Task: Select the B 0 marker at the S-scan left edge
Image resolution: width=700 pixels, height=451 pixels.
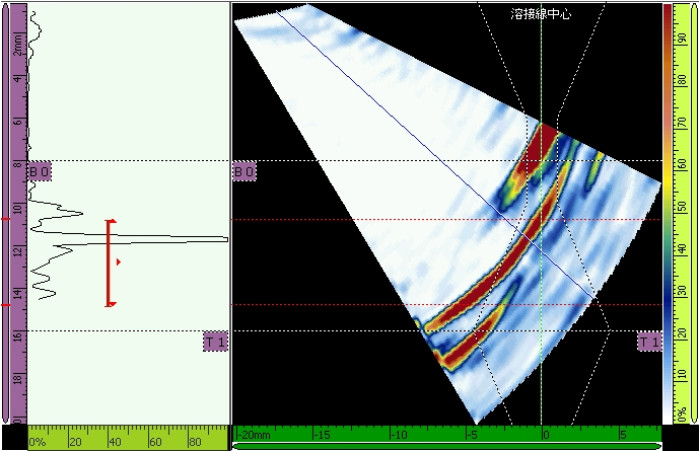Action: tap(244, 172)
